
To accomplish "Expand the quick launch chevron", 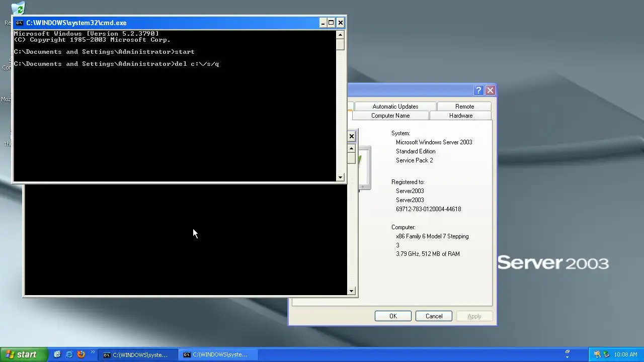I will coord(93,352).
